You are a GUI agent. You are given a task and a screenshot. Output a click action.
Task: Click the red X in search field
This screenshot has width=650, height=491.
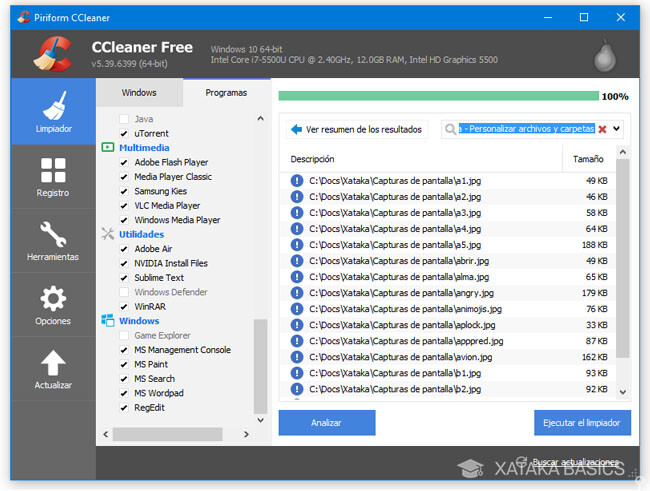point(602,129)
